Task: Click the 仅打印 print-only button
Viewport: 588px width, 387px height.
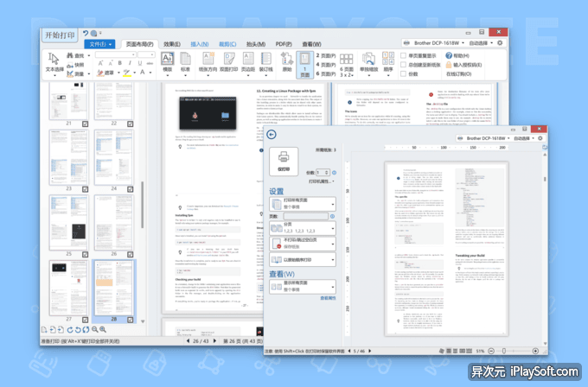Action: click(284, 161)
